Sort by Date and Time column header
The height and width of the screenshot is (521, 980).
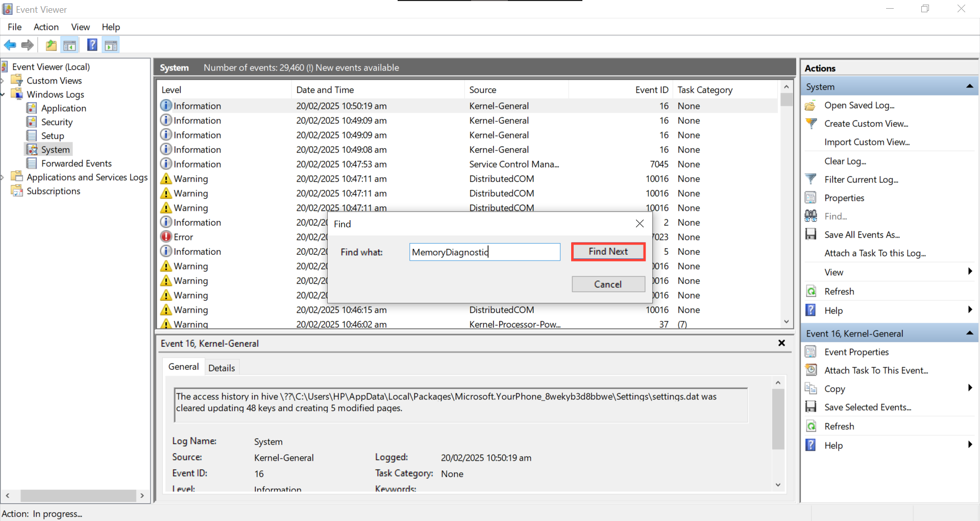pyautogui.click(x=378, y=90)
